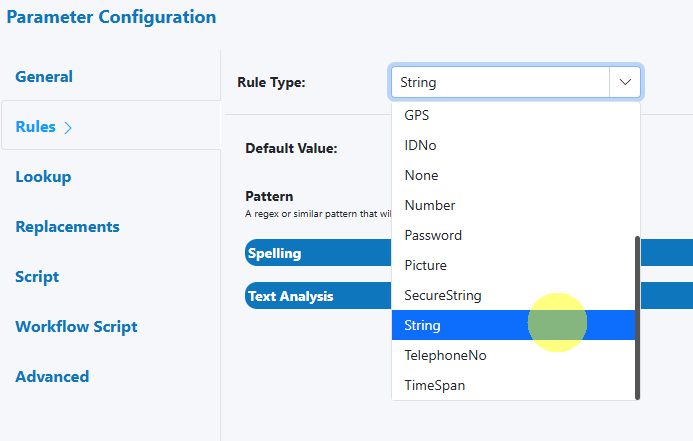The height and width of the screenshot is (441, 693).
Task: Pick Password from the rule type list
Action: click(x=513, y=236)
